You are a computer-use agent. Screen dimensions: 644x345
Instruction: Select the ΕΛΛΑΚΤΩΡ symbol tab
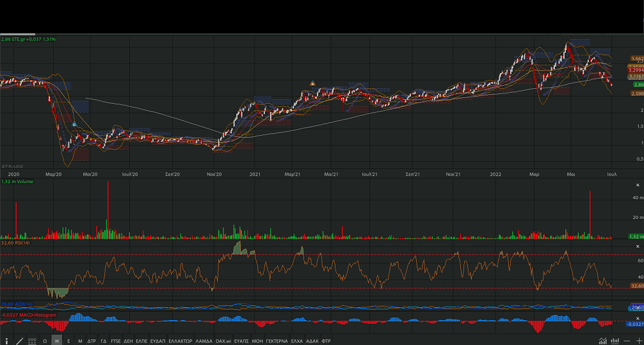click(181, 341)
